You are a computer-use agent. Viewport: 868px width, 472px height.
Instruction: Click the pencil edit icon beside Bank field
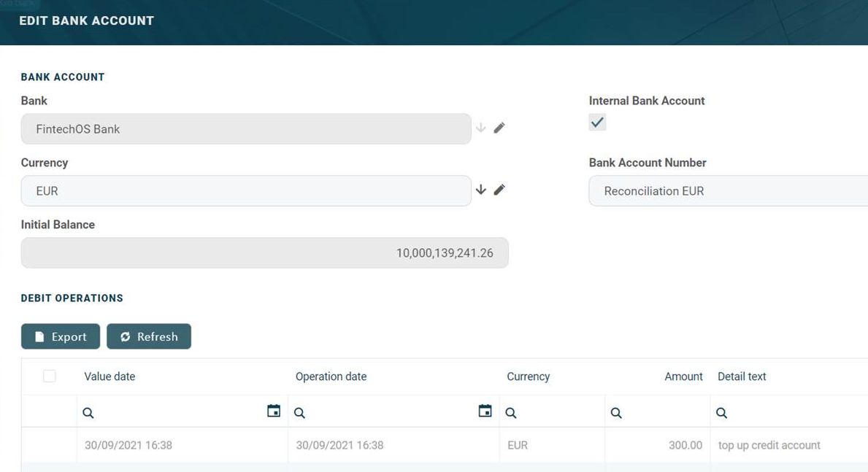coord(499,128)
